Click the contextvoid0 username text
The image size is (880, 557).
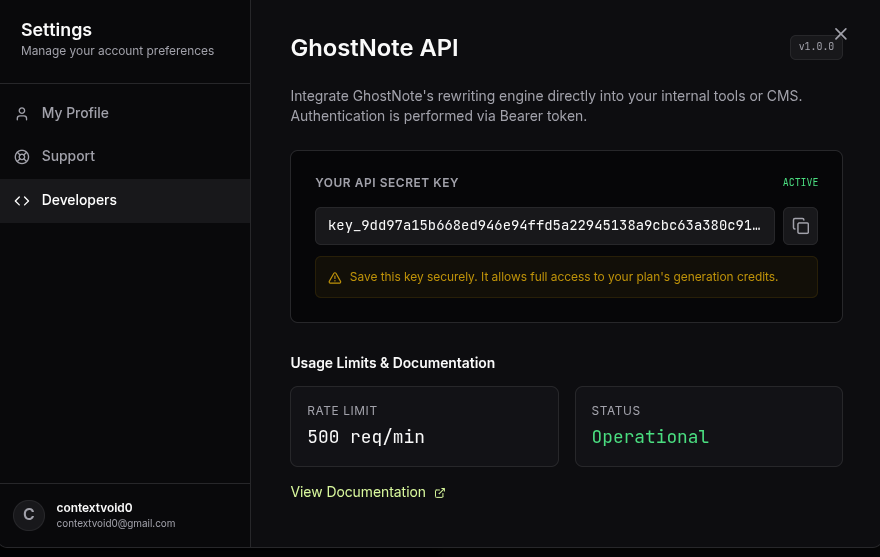coord(94,508)
